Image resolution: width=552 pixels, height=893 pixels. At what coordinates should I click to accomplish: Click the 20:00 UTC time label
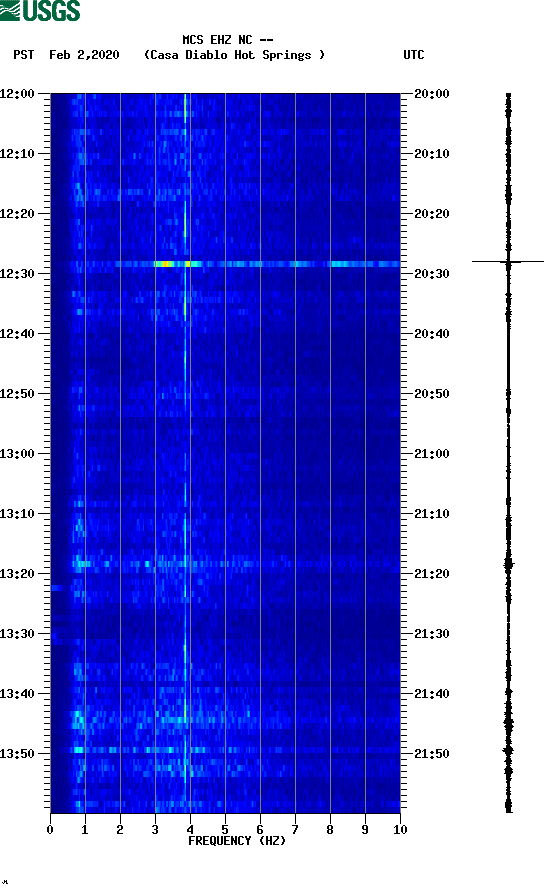click(432, 94)
